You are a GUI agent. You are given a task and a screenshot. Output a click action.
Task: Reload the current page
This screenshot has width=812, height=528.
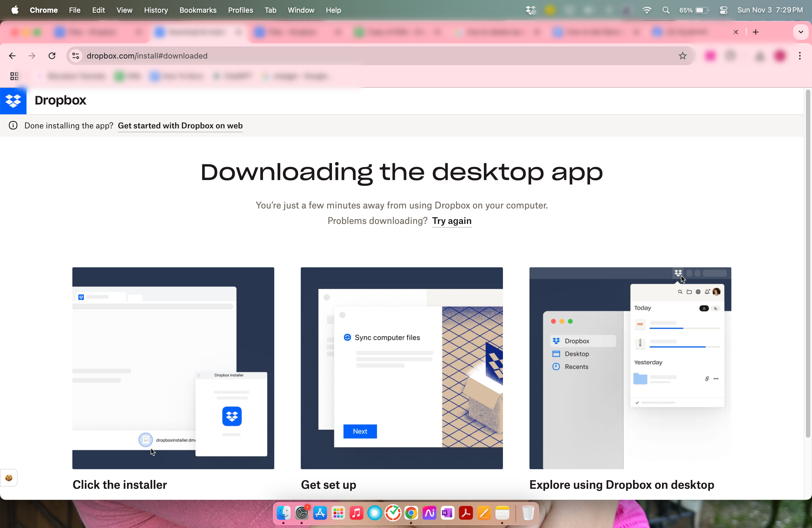pyautogui.click(x=52, y=56)
